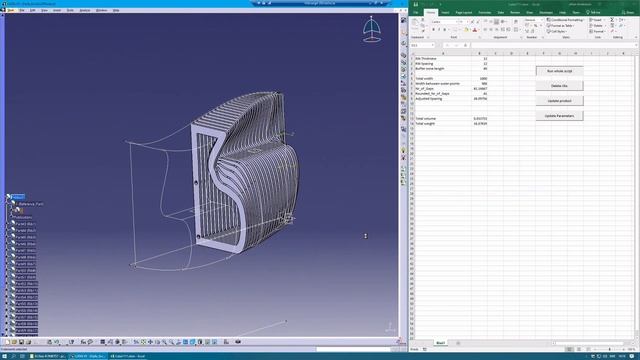Open the Excel Name Box dropdown arrow
Screen dimensions: 640x360
pyautogui.click(x=432, y=45)
